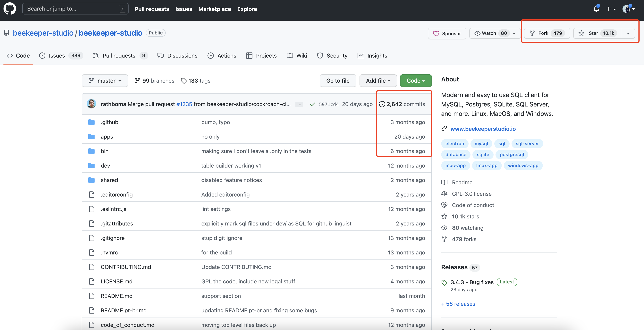Expand the Watch dropdown arrow
The height and width of the screenshot is (330, 644).
click(515, 33)
